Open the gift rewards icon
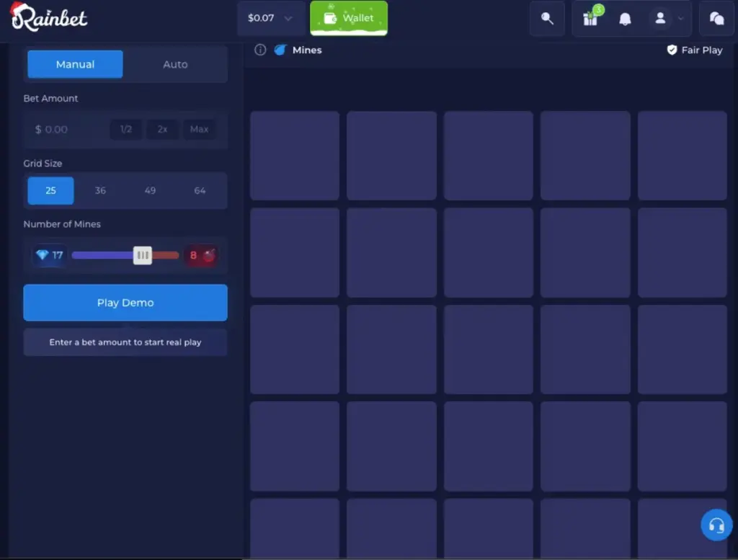 (x=590, y=19)
